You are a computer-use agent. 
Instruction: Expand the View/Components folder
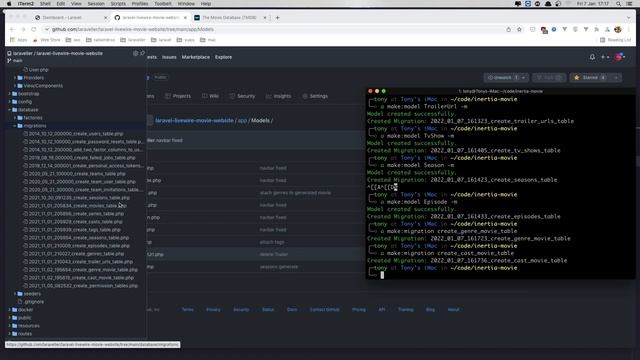click(40, 86)
